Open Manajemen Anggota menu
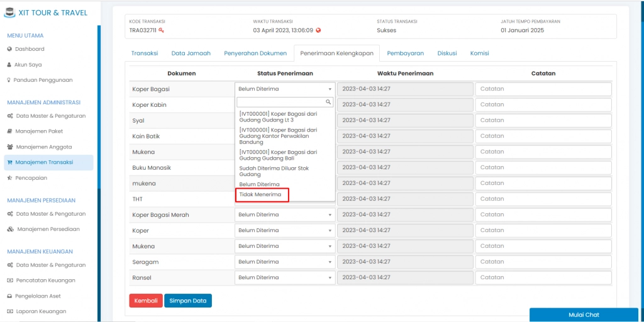This screenshot has height=322, width=644. [x=43, y=147]
